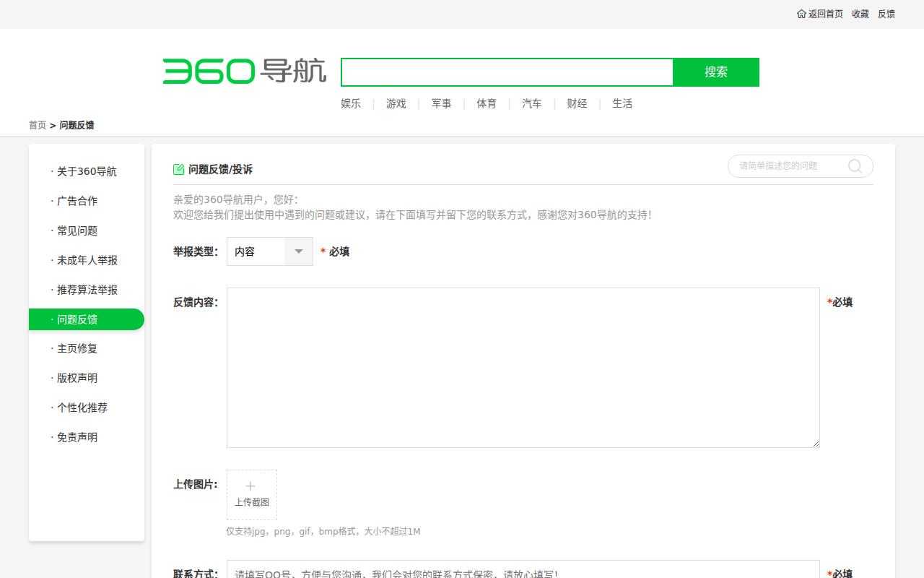Open the 未成年人举报 sidebar item

[x=87, y=260]
